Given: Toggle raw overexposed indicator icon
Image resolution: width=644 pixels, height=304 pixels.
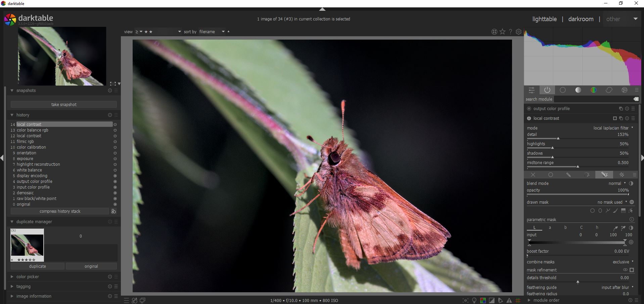Looking at the screenshot, I should pos(483,300).
